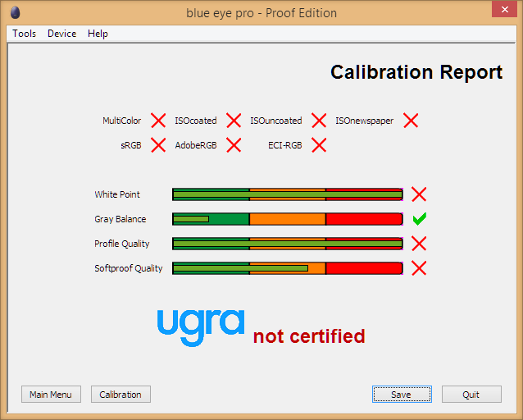Click the failed mark beside ISOcoated
This screenshot has height=420, width=523.
234,121
